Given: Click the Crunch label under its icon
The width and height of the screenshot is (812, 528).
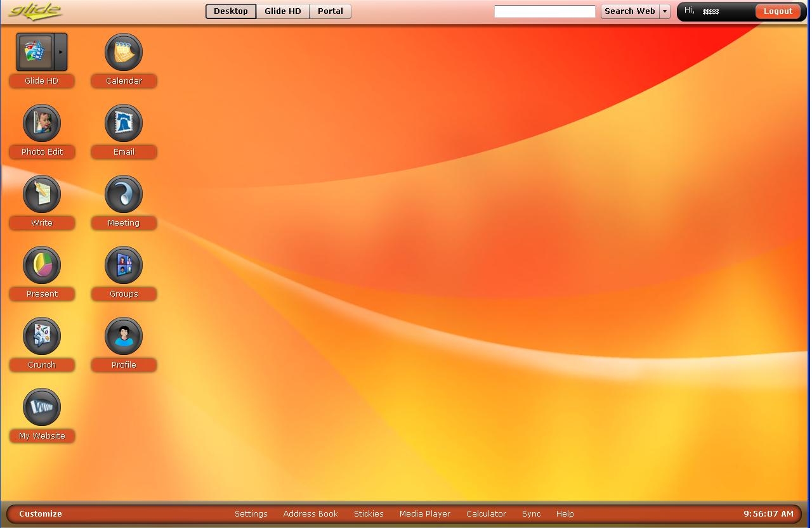Looking at the screenshot, I should [42, 365].
